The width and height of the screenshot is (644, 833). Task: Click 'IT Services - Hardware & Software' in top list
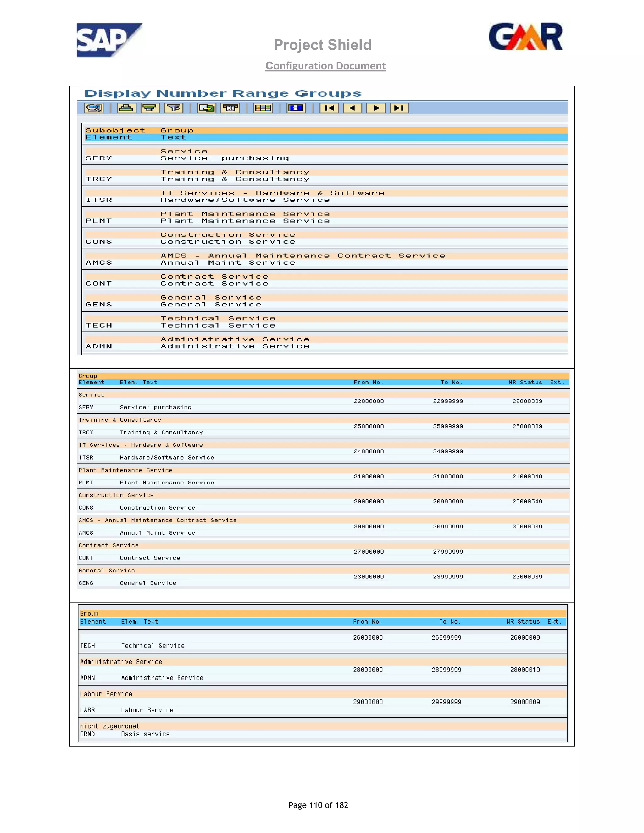272,193
